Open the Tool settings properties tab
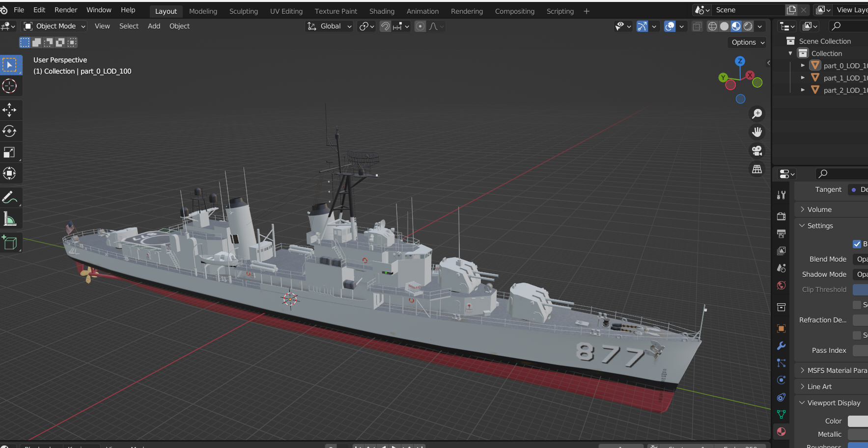Viewport: 868px width, 448px height. [782, 195]
